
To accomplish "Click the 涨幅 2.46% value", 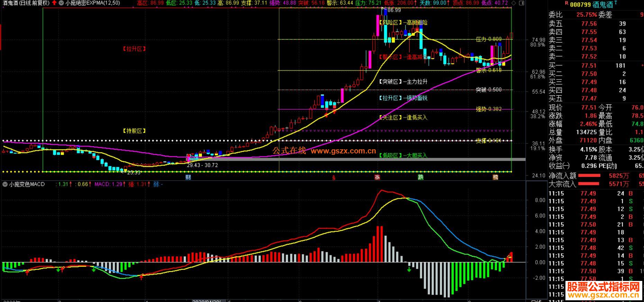I will click(588, 124).
